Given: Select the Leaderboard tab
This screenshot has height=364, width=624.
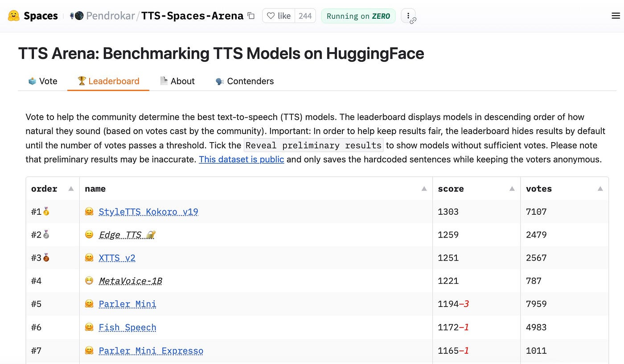Looking at the screenshot, I should click(x=108, y=81).
